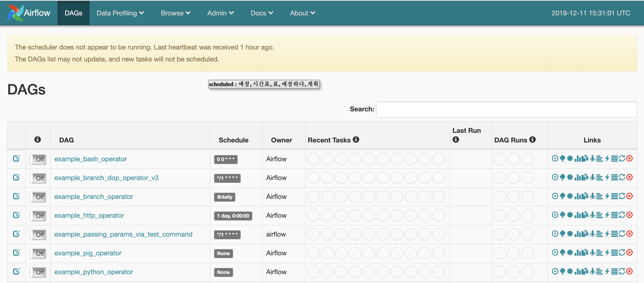
Task: Edit example_bash_operator via pencil icon
Action: coord(16,158)
